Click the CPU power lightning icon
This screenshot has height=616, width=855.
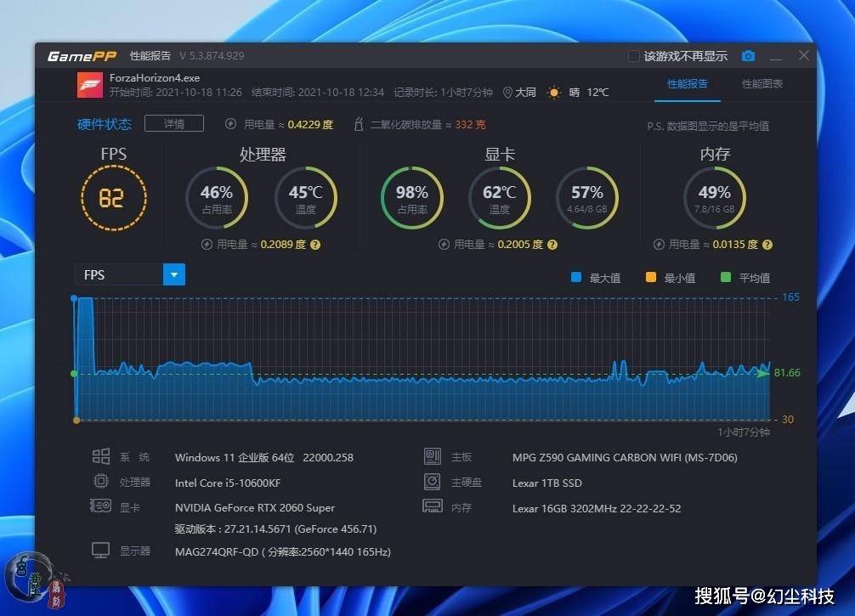tap(207, 245)
